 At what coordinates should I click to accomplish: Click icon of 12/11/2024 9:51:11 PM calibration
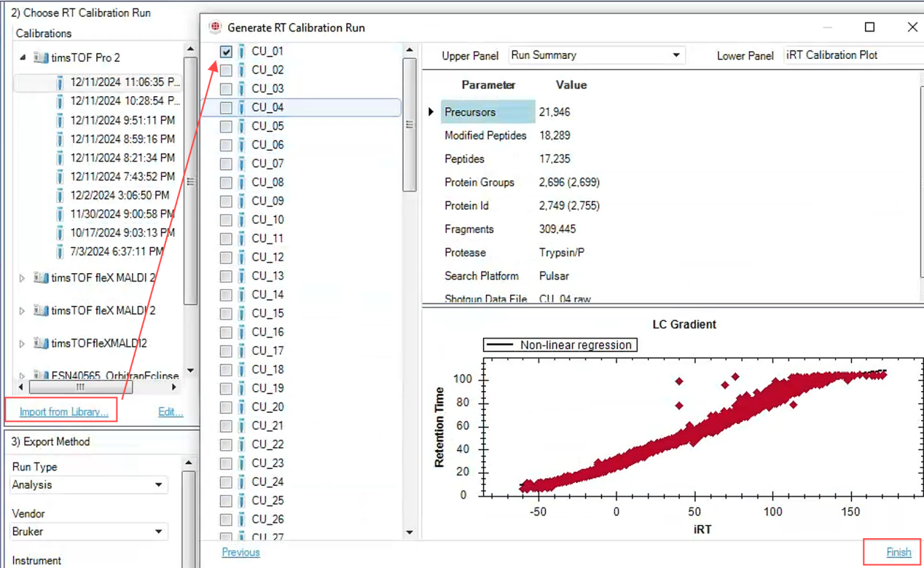60,120
